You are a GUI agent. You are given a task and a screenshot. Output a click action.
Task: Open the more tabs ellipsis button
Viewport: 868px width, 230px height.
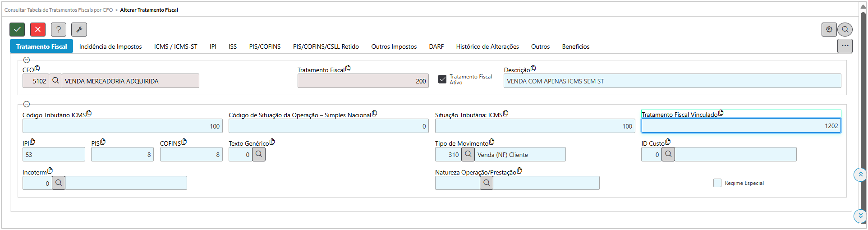point(845,46)
